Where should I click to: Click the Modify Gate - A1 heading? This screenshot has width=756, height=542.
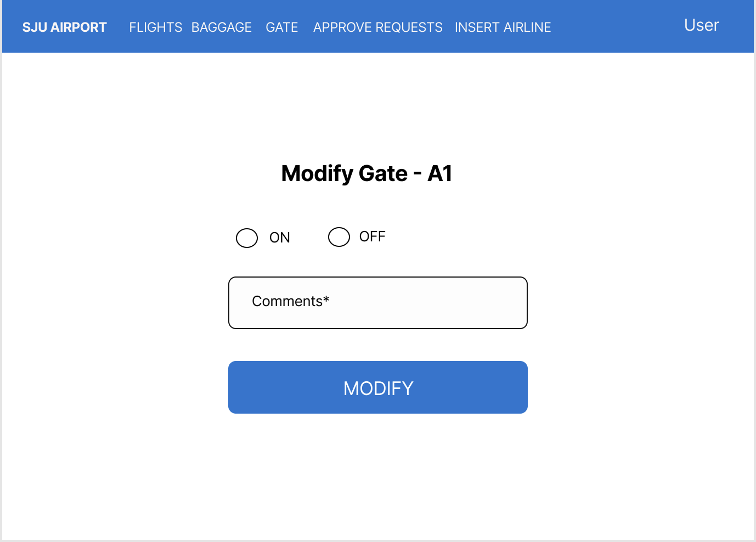point(366,173)
